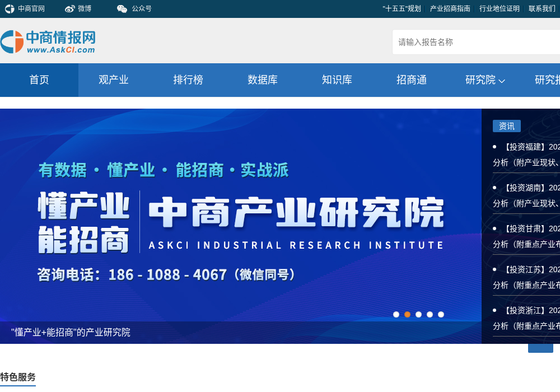
Task: Click the 资讯 tag label
Action: point(506,126)
